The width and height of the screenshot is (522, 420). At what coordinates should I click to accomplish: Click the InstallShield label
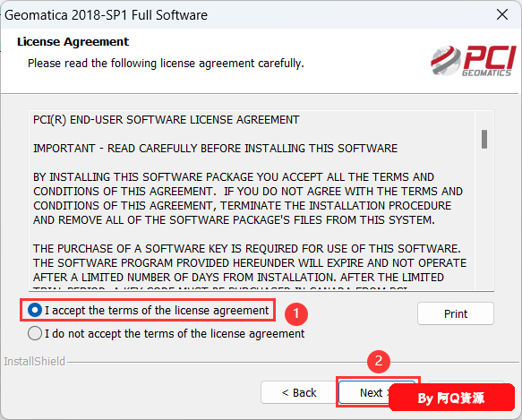(x=34, y=362)
